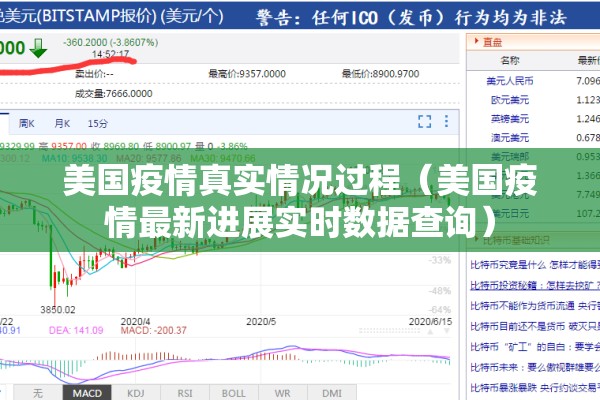
Task: Open the 美元日元 quote link
Action: 510,213
